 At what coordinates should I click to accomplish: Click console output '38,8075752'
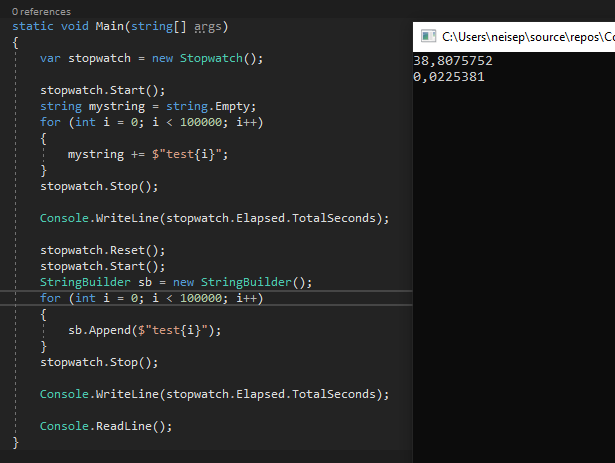453,61
